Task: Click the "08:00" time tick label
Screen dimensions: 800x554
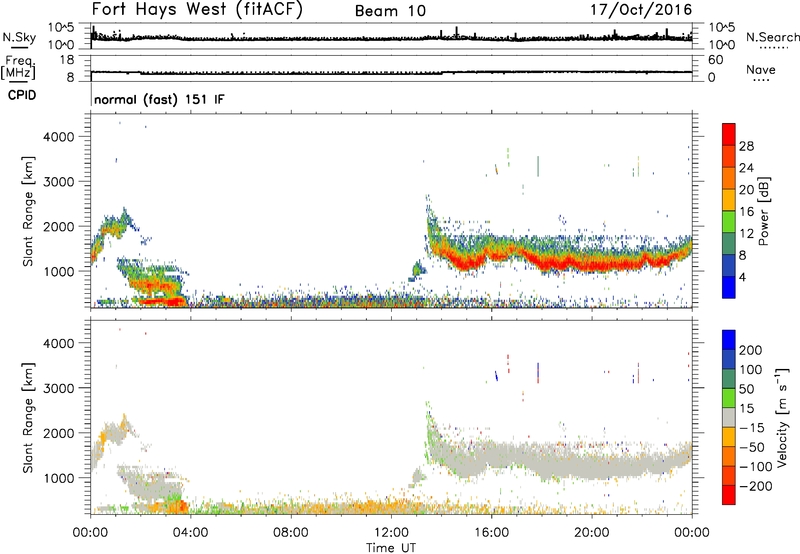Action: (x=291, y=533)
